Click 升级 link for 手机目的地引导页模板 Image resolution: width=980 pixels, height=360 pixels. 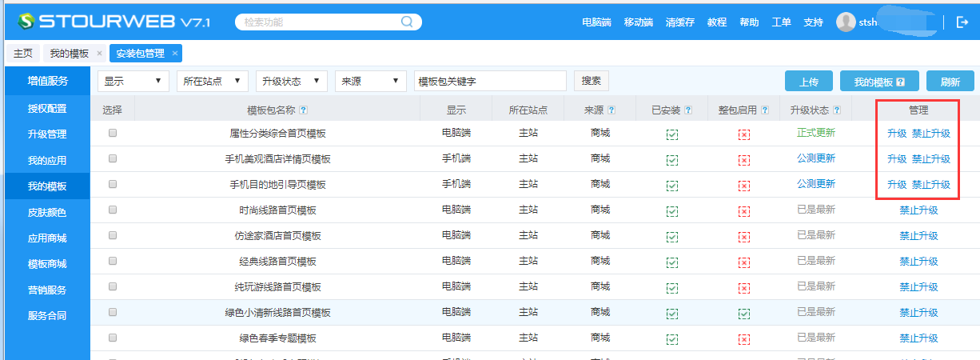(896, 185)
